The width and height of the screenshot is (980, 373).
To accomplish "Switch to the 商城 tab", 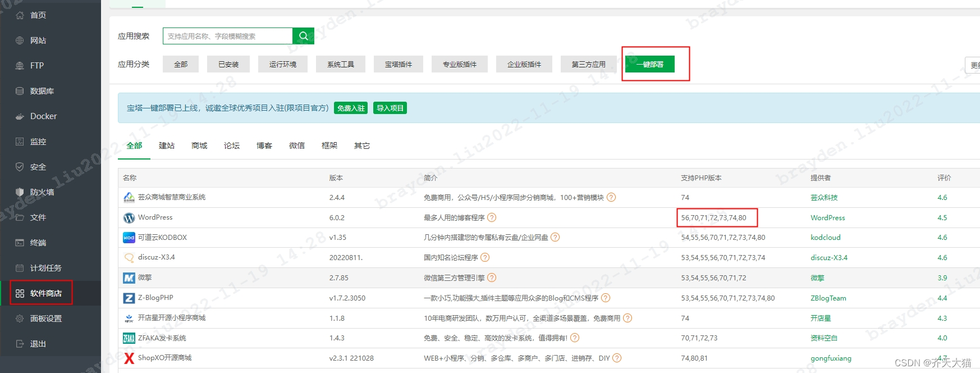I will (x=199, y=145).
